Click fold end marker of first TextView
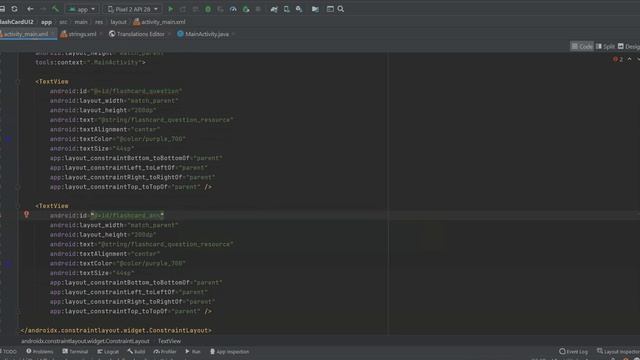This screenshot has height=360, width=640. tap(18, 187)
